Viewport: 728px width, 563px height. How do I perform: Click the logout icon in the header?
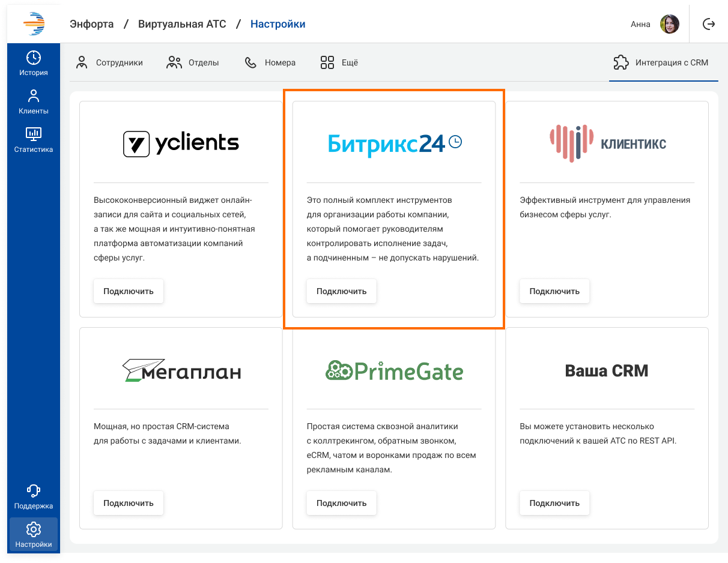pyautogui.click(x=709, y=24)
